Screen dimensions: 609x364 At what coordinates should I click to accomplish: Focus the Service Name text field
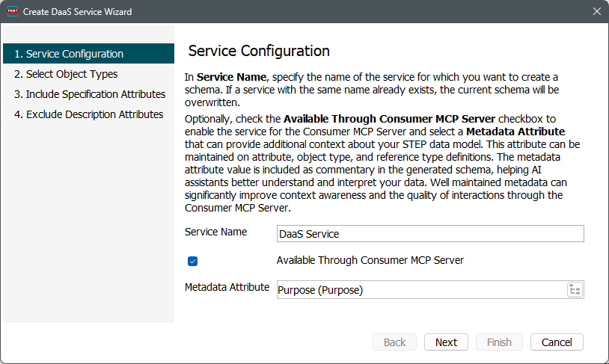click(x=430, y=234)
